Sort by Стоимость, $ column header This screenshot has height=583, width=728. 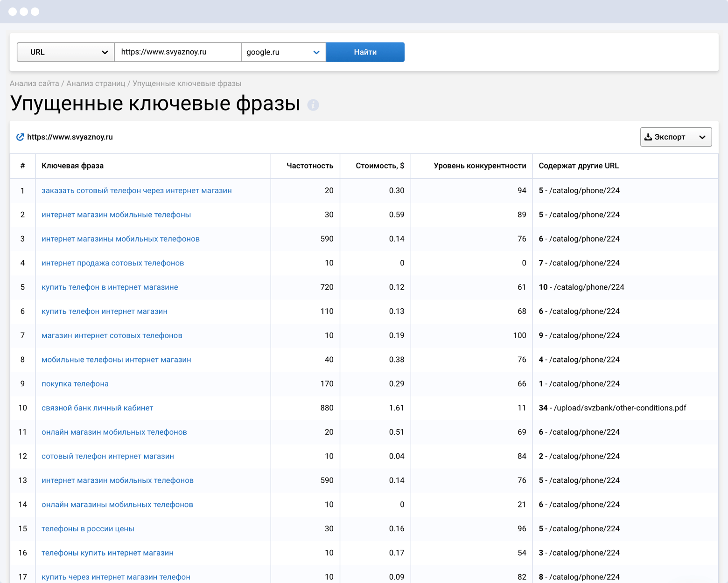coord(379,166)
